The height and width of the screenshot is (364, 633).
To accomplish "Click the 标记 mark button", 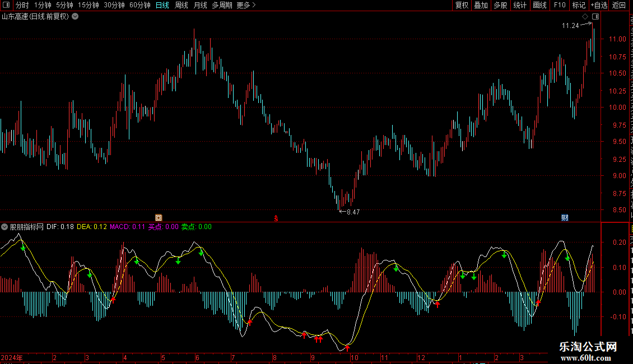I will [579, 5].
